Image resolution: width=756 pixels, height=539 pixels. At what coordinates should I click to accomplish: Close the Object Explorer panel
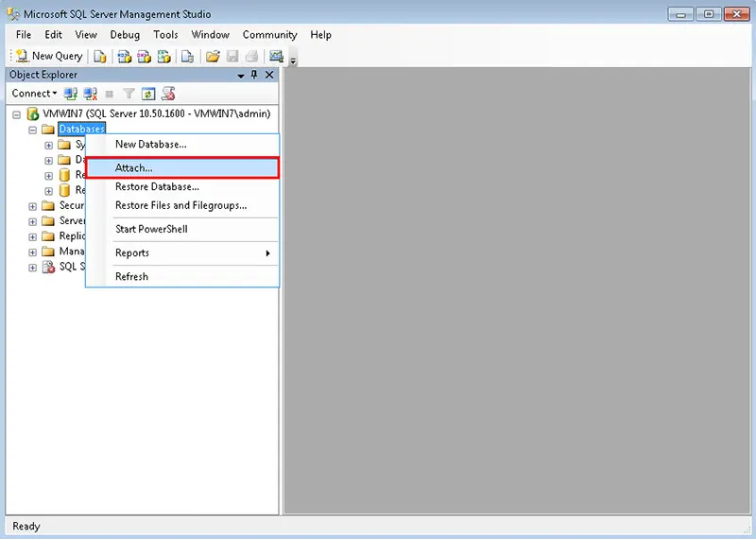[269, 75]
